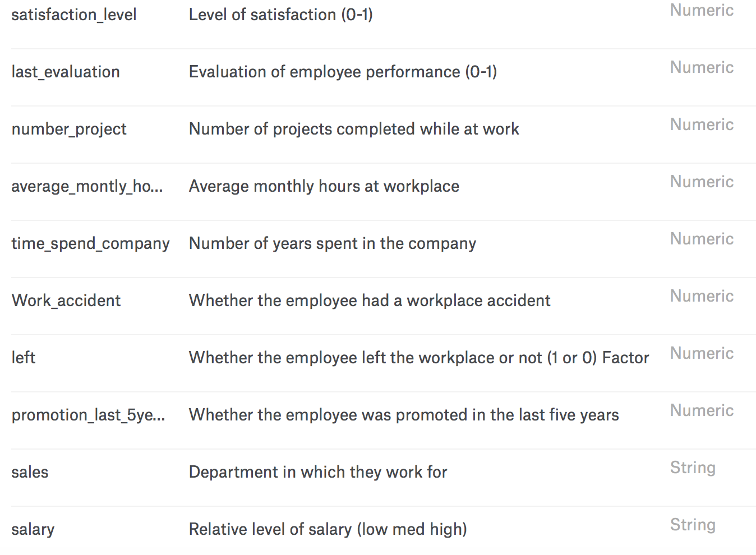Click the truncated average_montly_ho... column name
Viewport: 756px width, 555px height.
pos(87,186)
